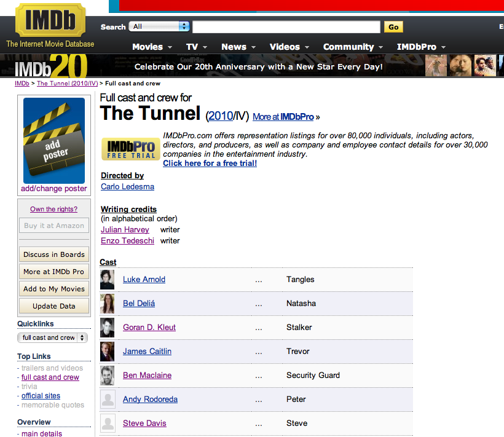Expand the News navigation menu

(238, 47)
